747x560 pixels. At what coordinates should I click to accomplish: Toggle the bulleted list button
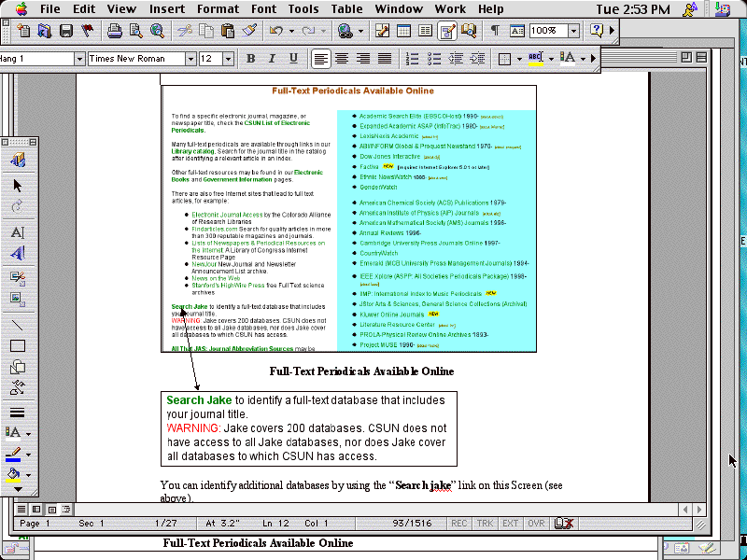coord(433,59)
